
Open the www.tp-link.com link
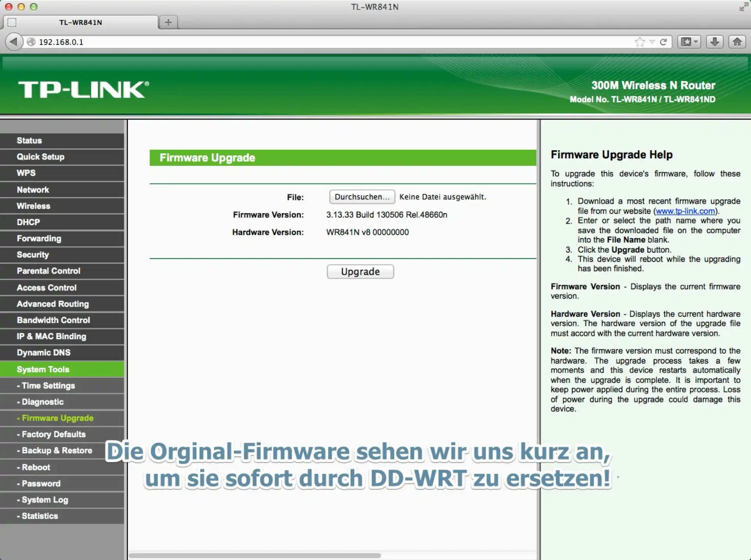[685, 211]
